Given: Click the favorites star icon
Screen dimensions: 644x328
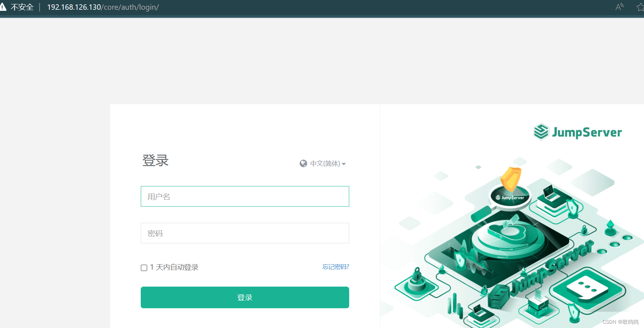Looking at the screenshot, I should tap(640, 7).
